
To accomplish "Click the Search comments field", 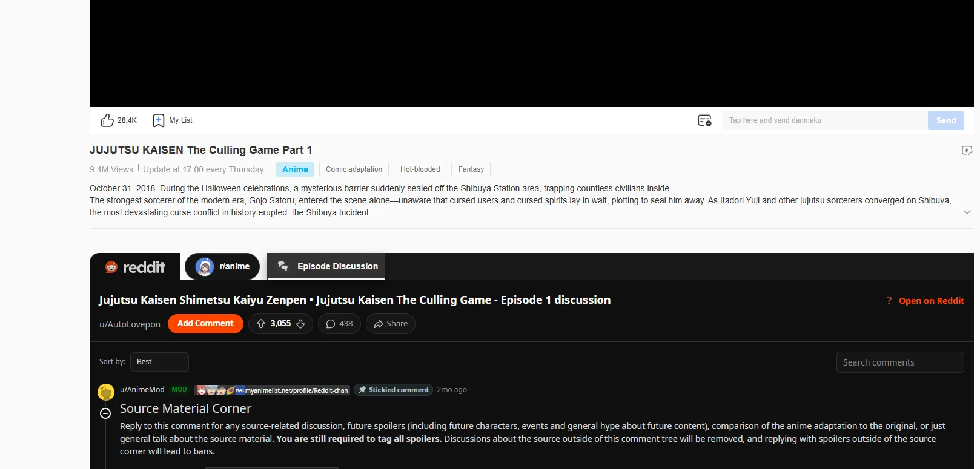I will tap(900, 362).
